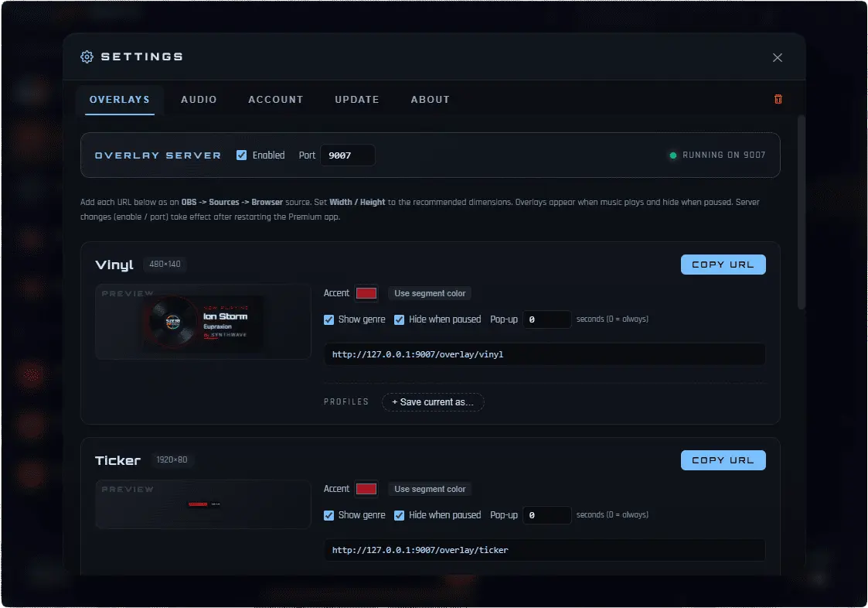
Task: Click Use segment color for Ticker
Action: tap(430, 489)
